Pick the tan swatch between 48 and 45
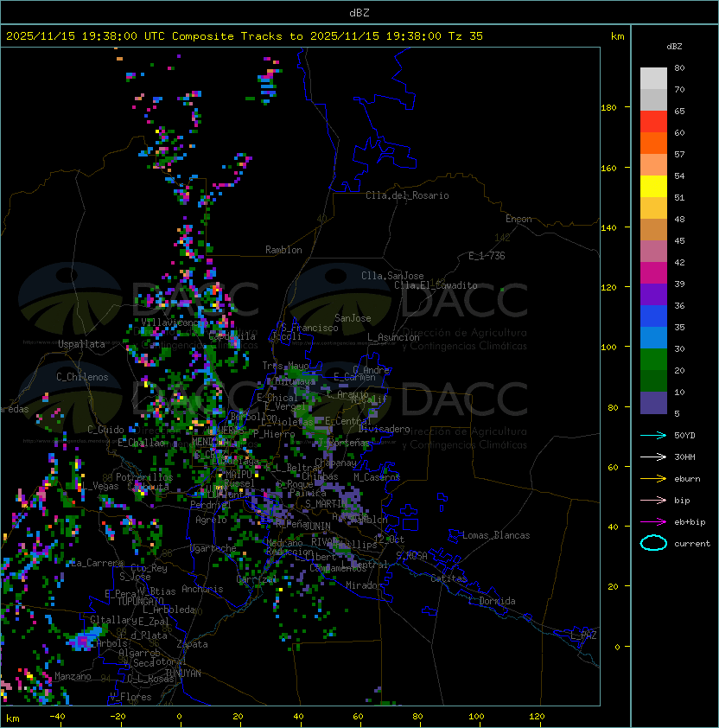This screenshot has width=719, height=728. pyautogui.click(x=653, y=229)
